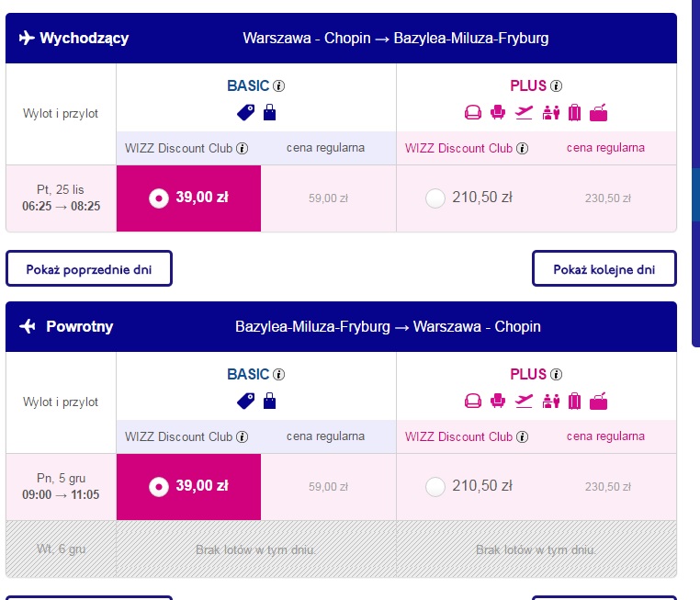Click the suitcase luggage icon under return PLUS
This screenshot has height=600, width=700.
pyautogui.click(x=574, y=401)
